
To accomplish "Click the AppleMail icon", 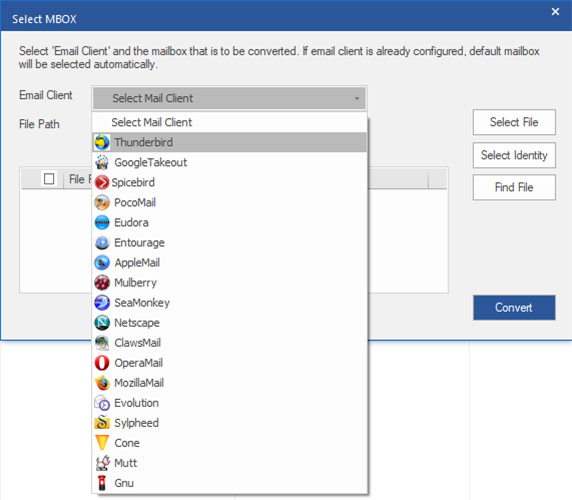I will 102,263.
